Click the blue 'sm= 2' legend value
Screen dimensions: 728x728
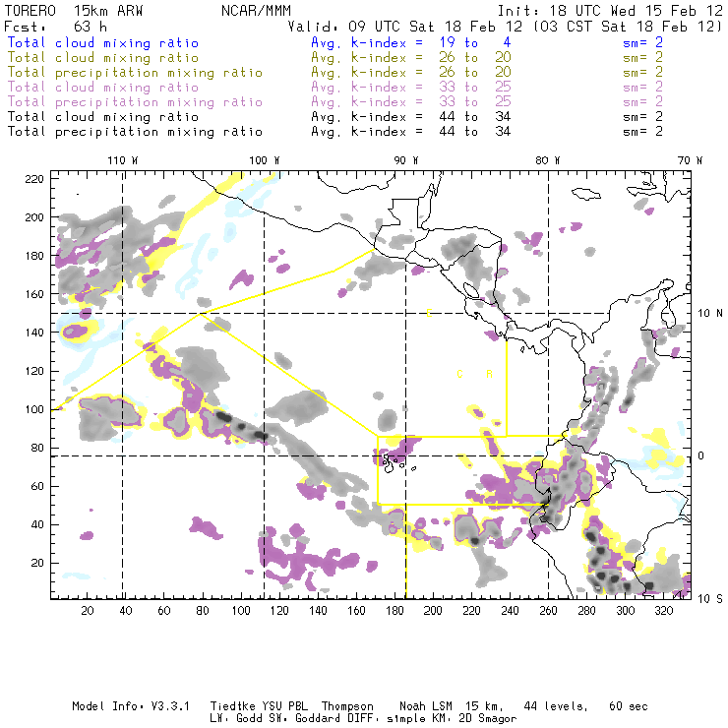point(642,43)
